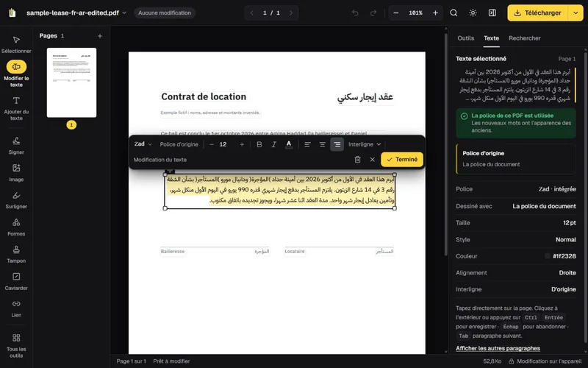Open Tous les outils
Viewport: 588px width, 368px height.
(x=16, y=345)
